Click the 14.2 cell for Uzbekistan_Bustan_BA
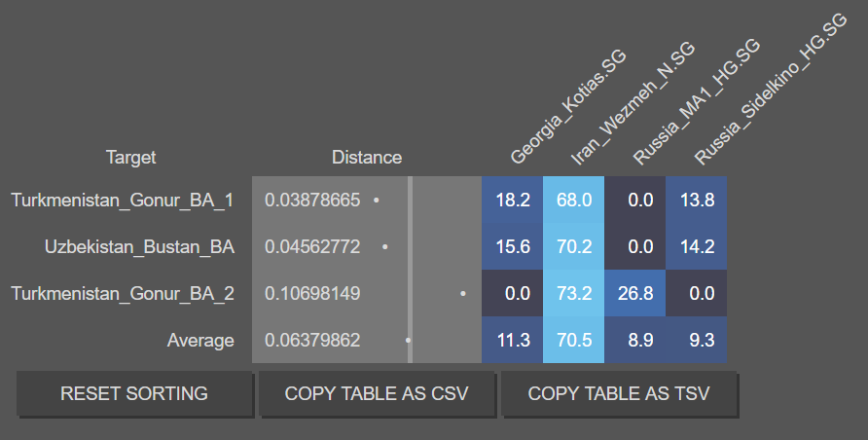 pos(697,247)
